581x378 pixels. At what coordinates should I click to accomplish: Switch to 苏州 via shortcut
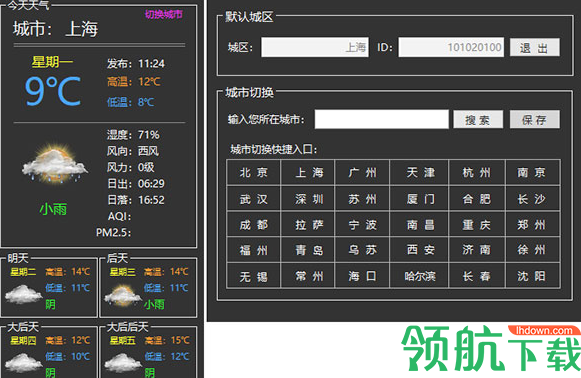pyautogui.click(x=362, y=199)
